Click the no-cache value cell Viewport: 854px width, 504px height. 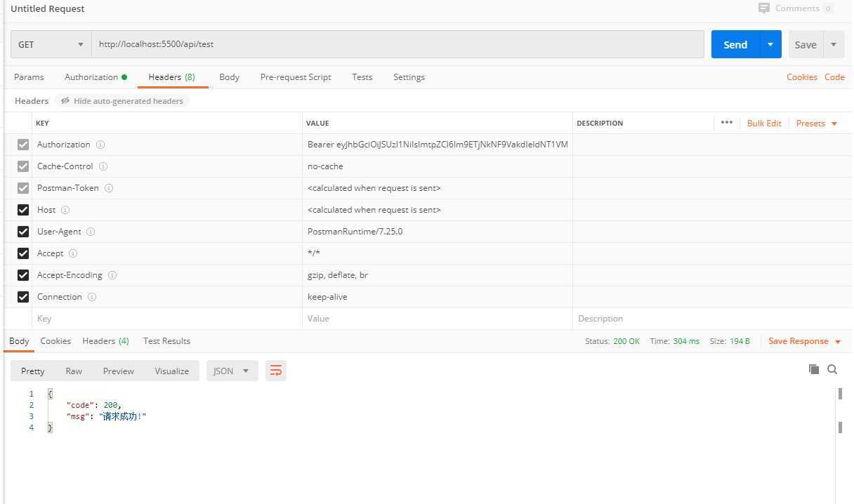[438, 166]
